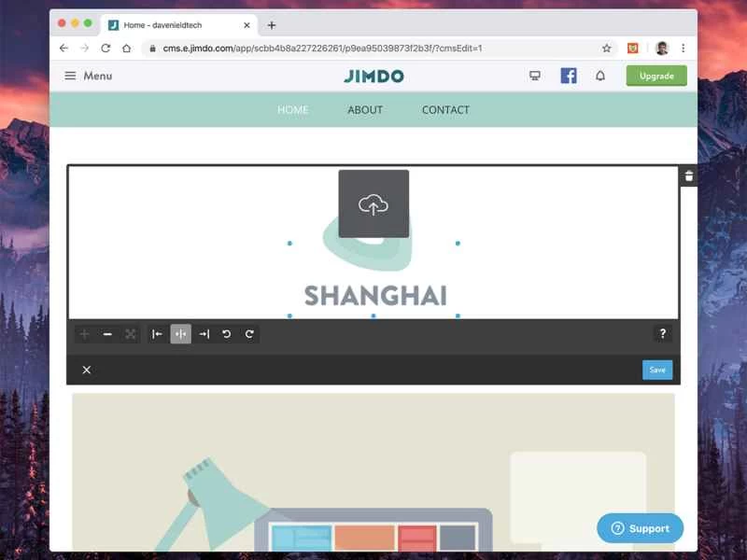Open the CONTACT page tab
747x560 pixels.
(445, 110)
